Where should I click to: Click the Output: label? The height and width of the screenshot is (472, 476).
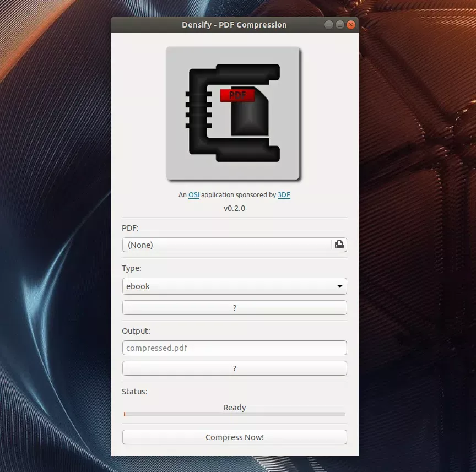click(x=136, y=331)
